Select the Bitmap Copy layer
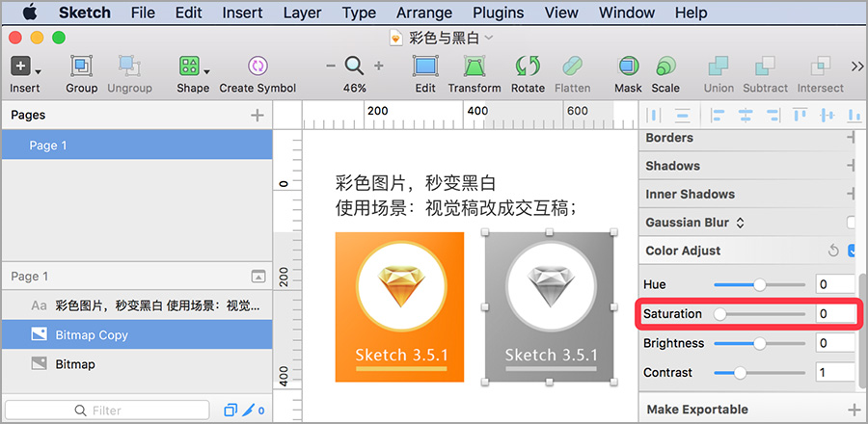This screenshot has width=868, height=424. 137,334
